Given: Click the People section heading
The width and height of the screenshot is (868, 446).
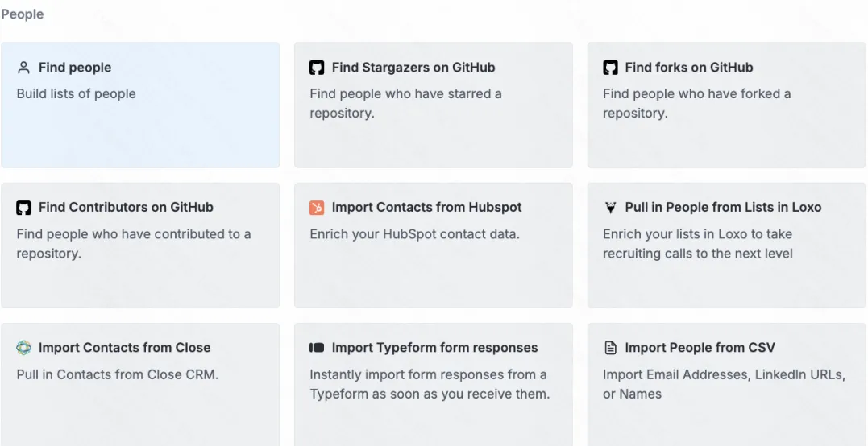Looking at the screenshot, I should 22,14.
